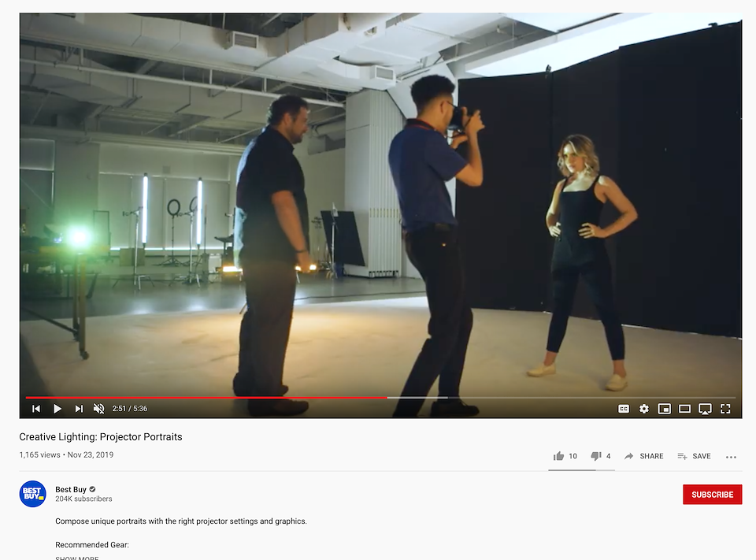
Task: Click the Compose unique portraits description line
Action: pyautogui.click(x=181, y=521)
